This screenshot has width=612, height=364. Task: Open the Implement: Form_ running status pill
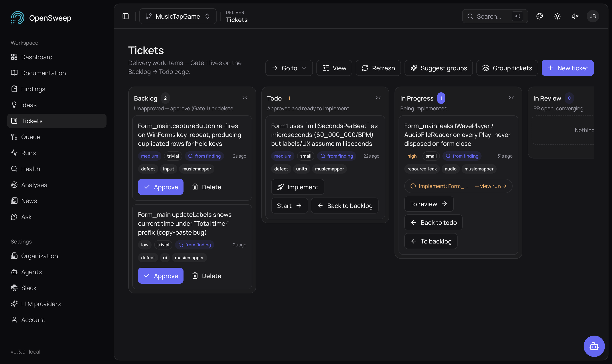pos(458,186)
